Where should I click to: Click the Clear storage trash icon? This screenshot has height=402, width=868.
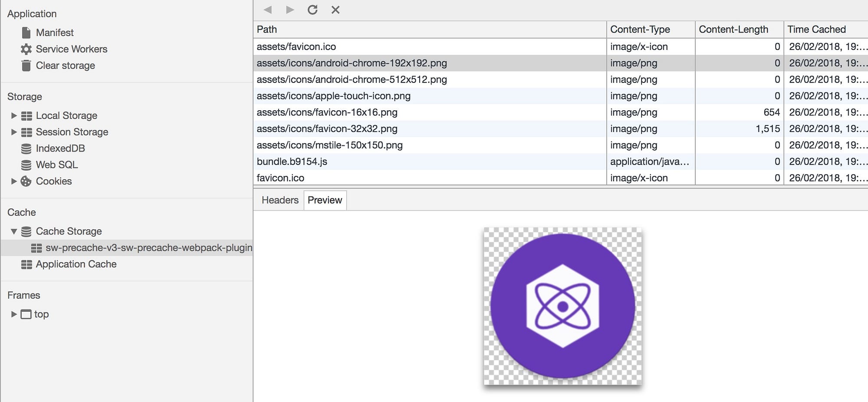26,66
